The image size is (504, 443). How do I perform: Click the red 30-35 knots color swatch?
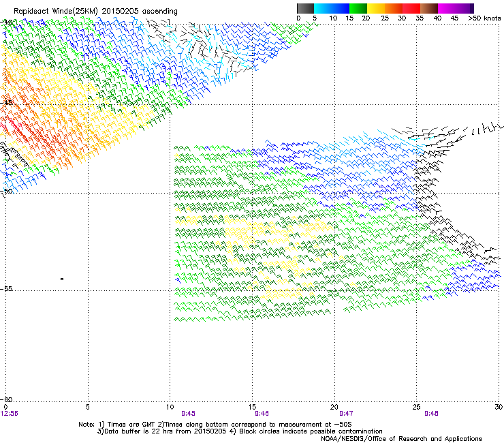pyautogui.click(x=411, y=8)
